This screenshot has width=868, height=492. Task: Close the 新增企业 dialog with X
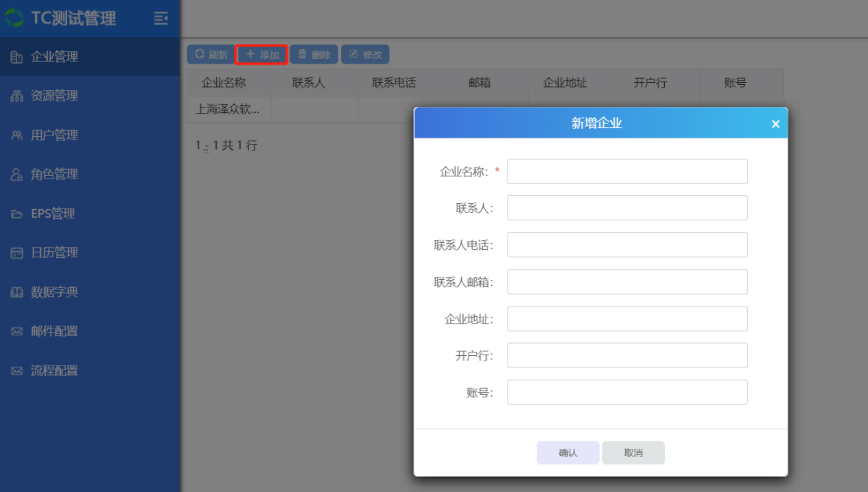(775, 124)
